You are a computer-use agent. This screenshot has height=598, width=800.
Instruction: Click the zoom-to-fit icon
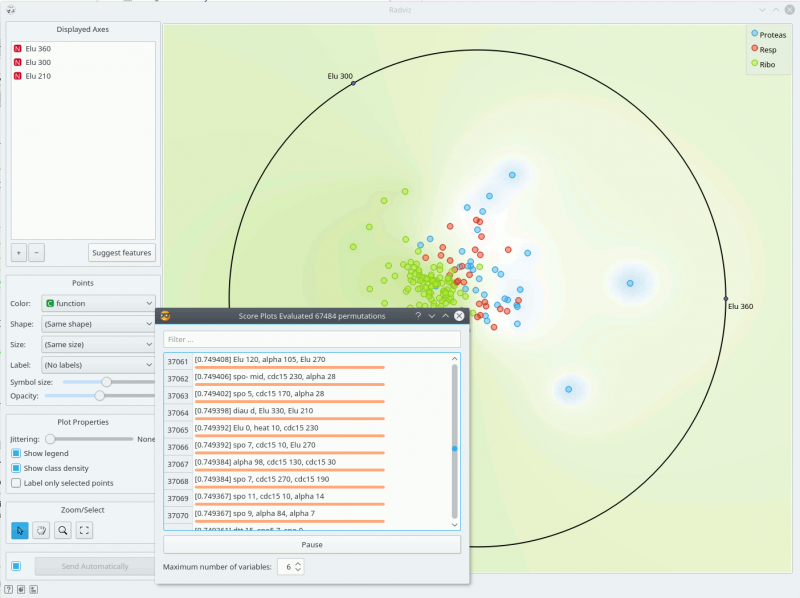(84, 531)
